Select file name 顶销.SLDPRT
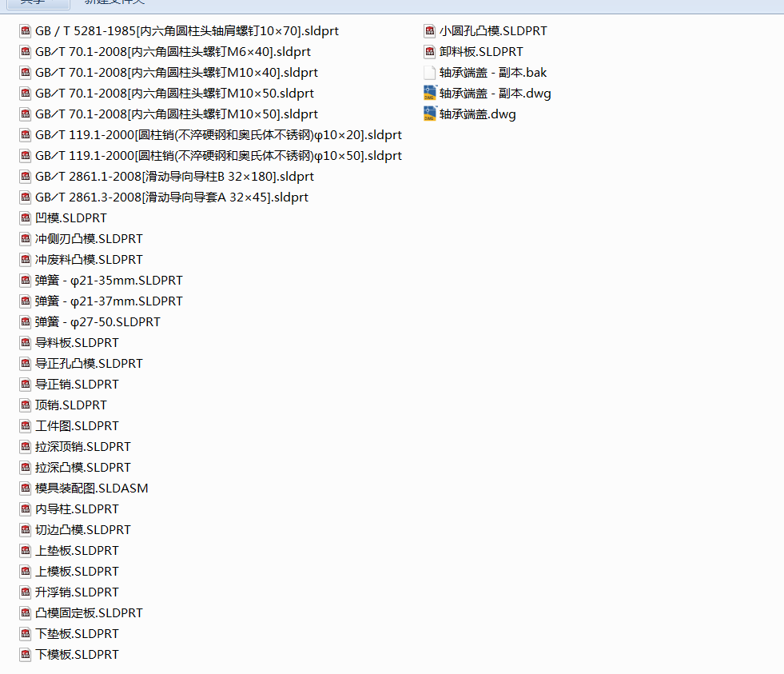Image resolution: width=784 pixels, height=674 pixels. click(71, 405)
